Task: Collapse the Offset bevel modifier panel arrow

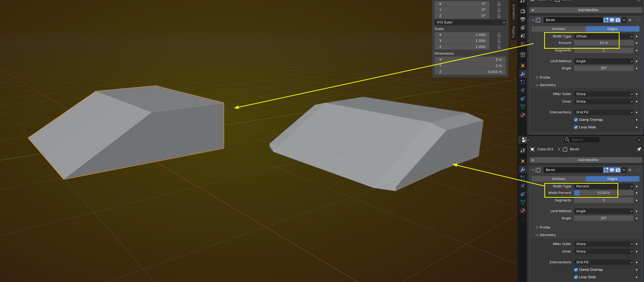Action: 533,20
